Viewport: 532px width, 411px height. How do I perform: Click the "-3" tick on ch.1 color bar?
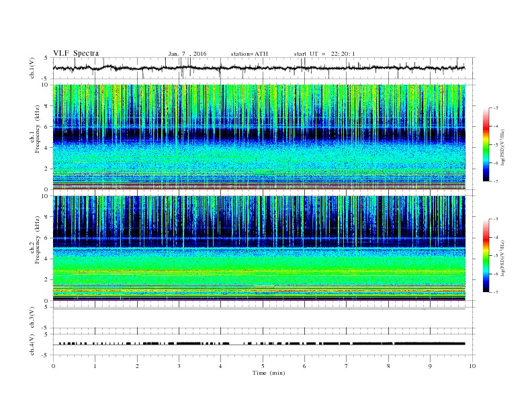pos(496,108)
